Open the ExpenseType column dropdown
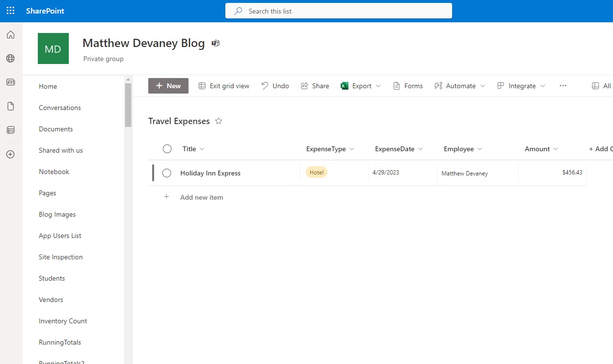 click(x=352, y=149)
